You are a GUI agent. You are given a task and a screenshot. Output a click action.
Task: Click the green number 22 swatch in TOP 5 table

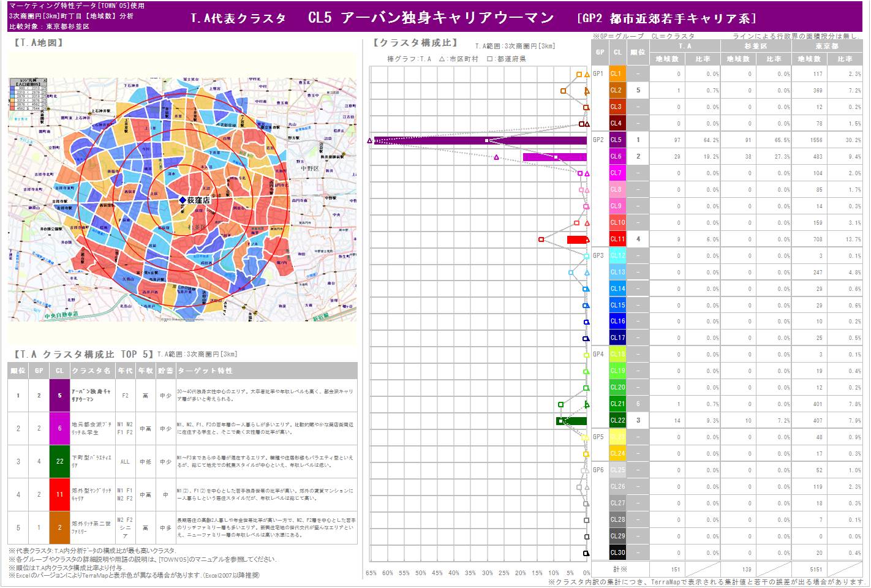59,461
